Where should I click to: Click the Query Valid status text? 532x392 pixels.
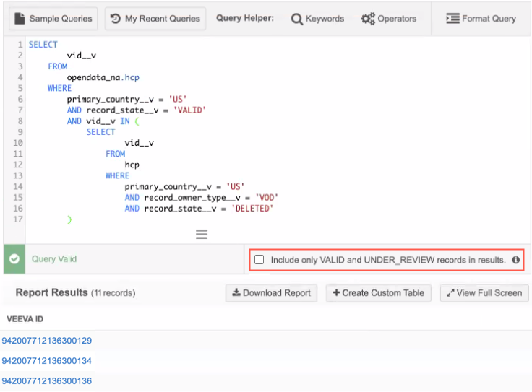point(54,259)
